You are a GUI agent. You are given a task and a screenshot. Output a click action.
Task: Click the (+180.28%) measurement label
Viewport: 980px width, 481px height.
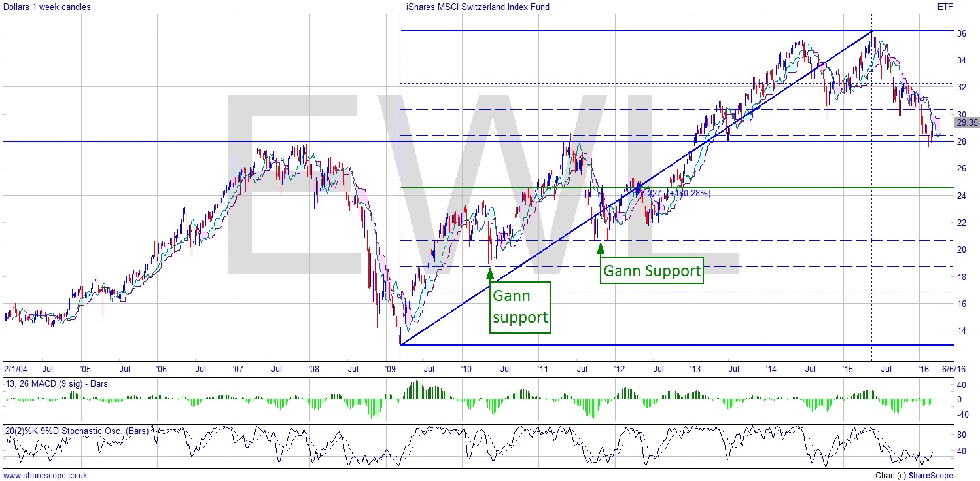tap(689, 193)
